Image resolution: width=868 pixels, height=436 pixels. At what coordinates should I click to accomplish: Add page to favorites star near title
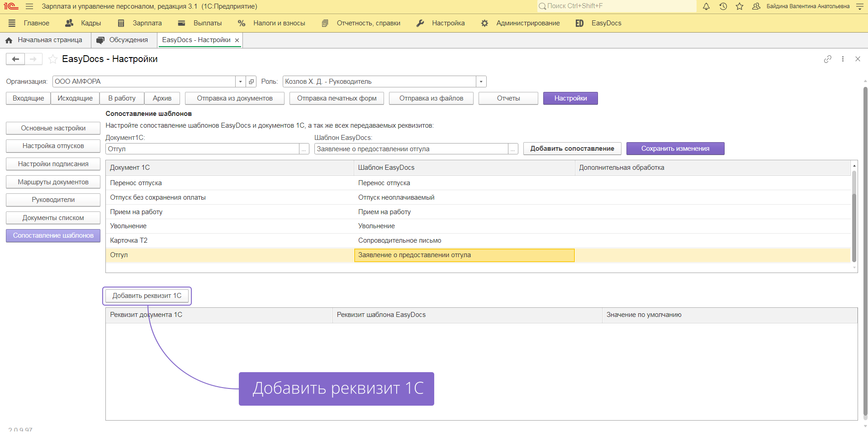point(53,59)
